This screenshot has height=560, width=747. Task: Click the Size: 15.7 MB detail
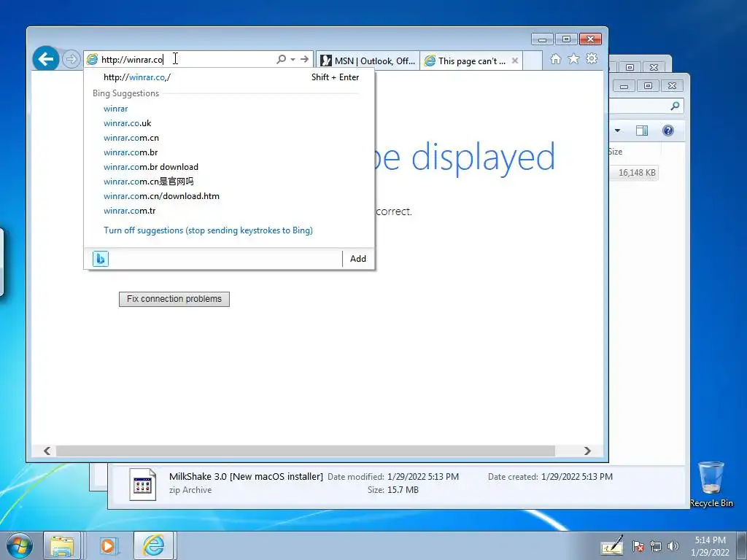[x=393, y=490]
